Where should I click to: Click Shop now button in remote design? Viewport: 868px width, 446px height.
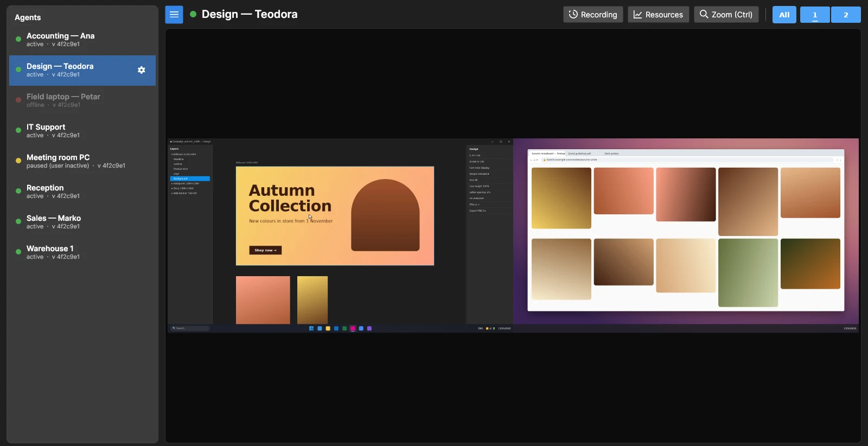(x=265, y=250)
